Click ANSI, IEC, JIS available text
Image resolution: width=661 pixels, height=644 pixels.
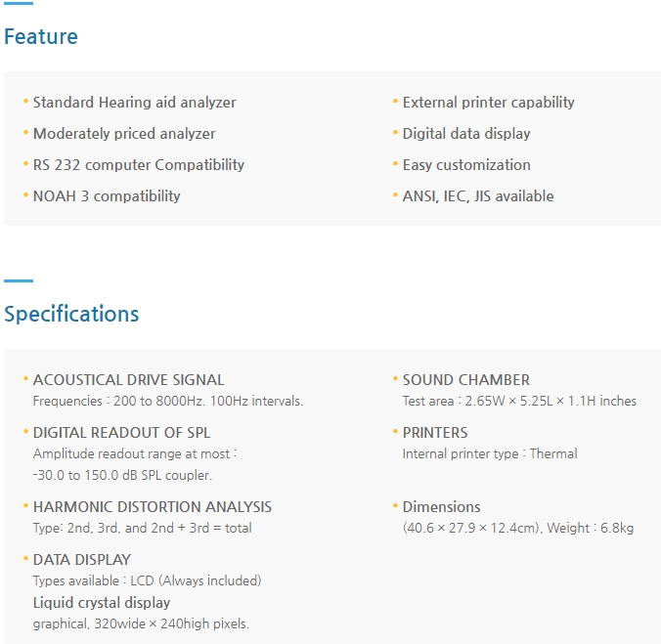pos(478,196)
